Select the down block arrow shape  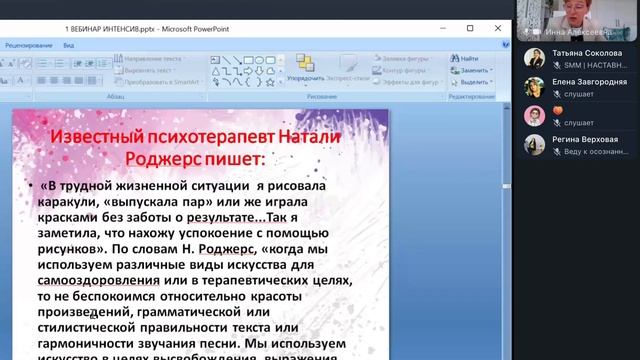(259, 71)
